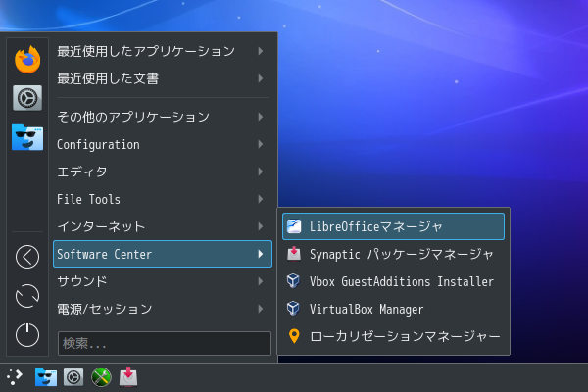Launch ローカリゼーションマネージャー
588x392 pixels.
click(393, 336)
